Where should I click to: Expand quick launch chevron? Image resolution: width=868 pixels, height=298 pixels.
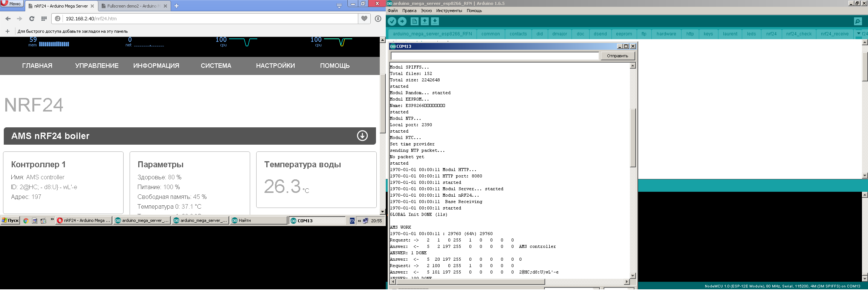(52, 219)
